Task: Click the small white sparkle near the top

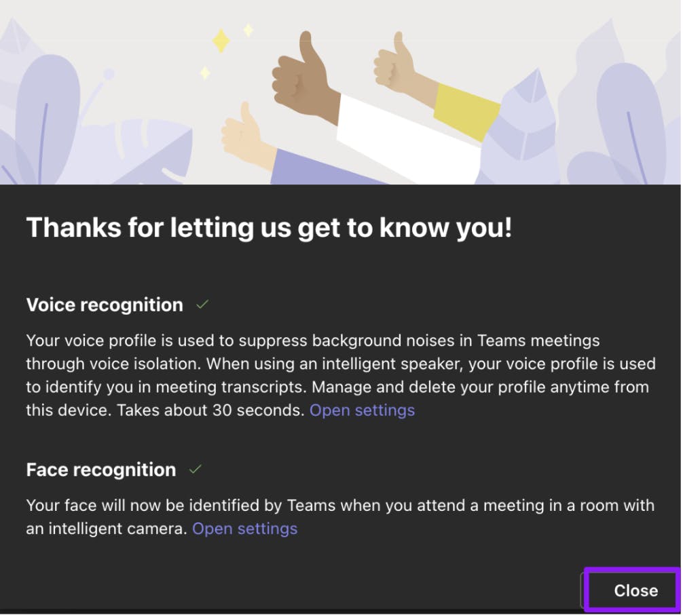Action: point(248,30)
